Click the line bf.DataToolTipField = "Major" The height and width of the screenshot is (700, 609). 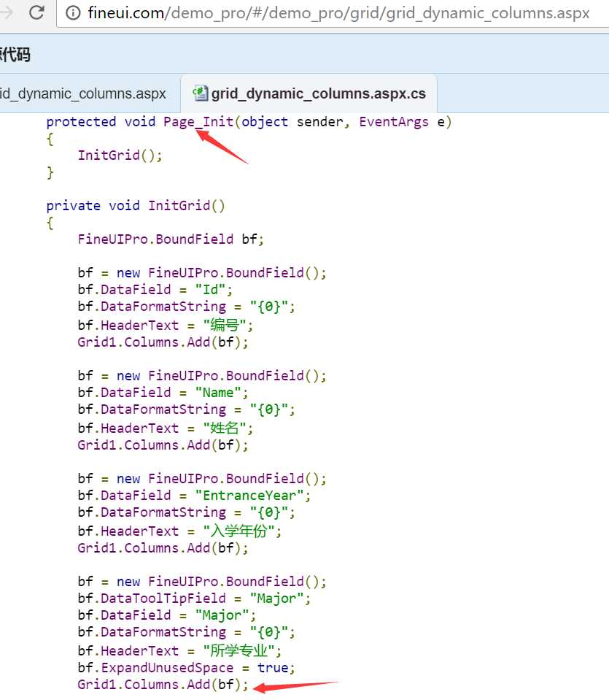point(194,599)
